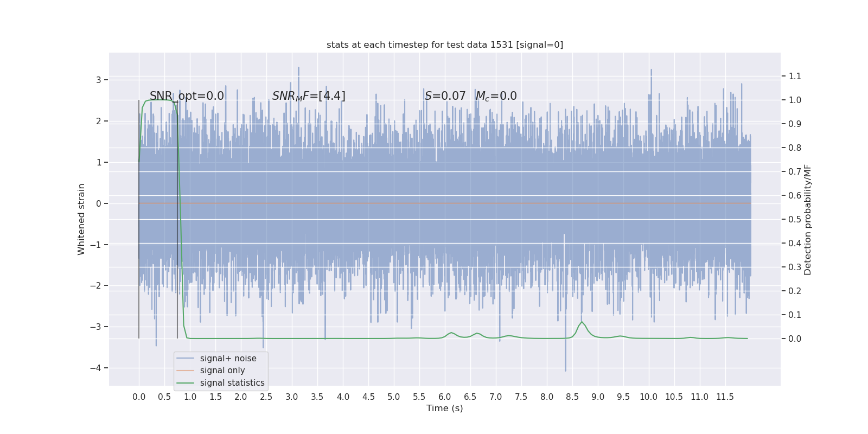Click right y-axis tick label 0.2
868x434 pixels.
click(x=795, y=291)
